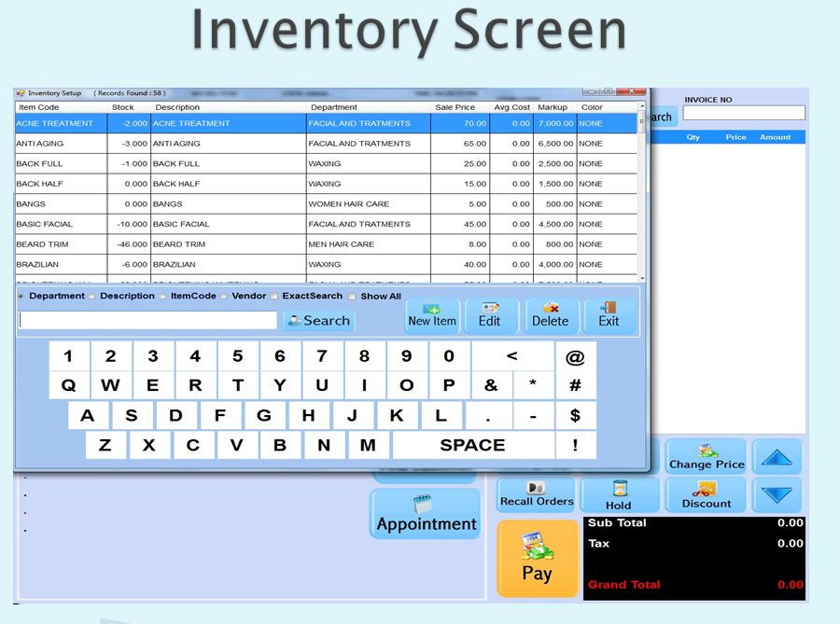This screenshot has height=624, width=840.
Task: Sort by Sale Price column header
Action: tap(455, 107)
